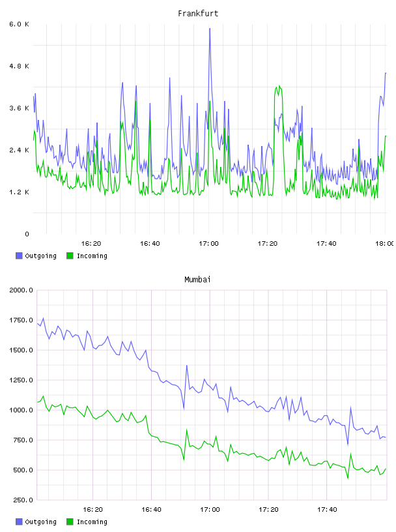This screenshot has width=396, height=532.
Task: Click the 17:20 time label on Frankfurt chart
Action: (268, 244)
